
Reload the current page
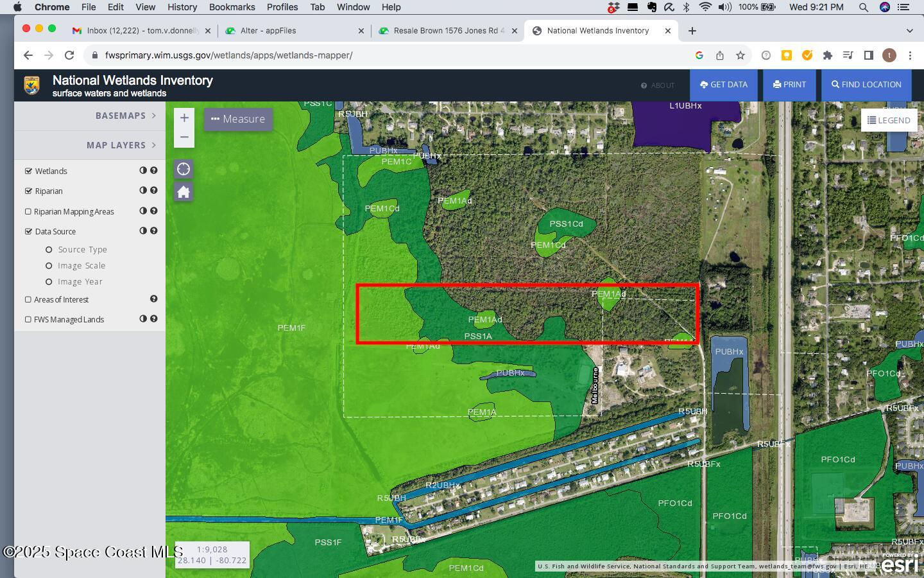click(69, 55)
